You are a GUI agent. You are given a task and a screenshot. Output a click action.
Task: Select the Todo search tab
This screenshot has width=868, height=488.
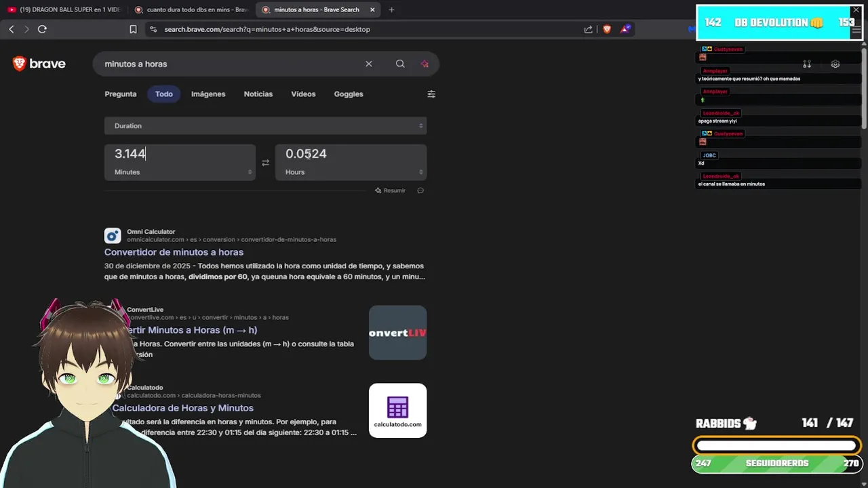(x=164, y=94)
